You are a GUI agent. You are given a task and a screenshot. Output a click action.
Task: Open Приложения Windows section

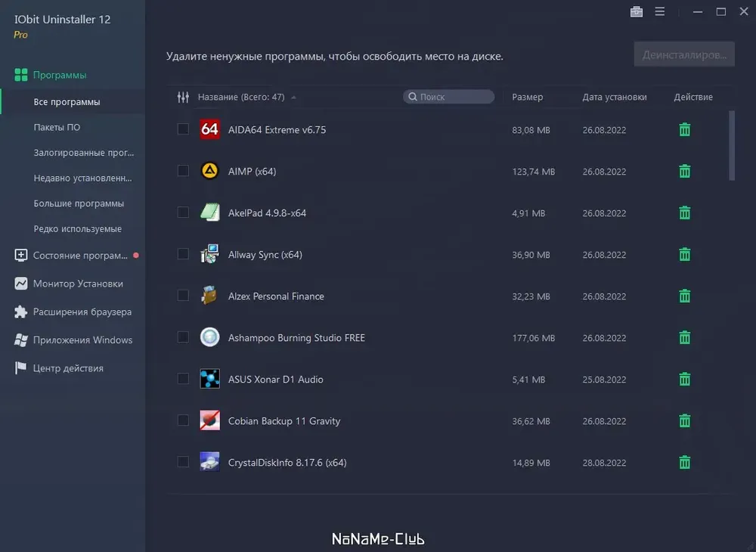point(82,340)
